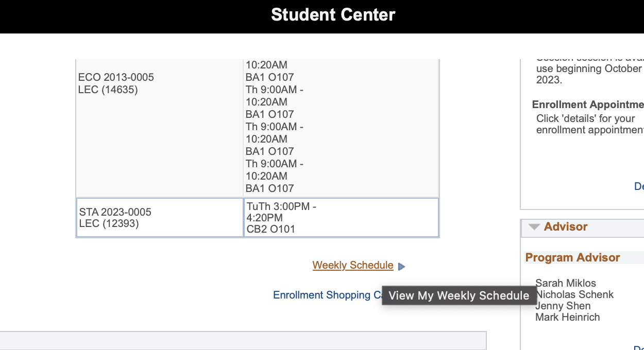Screen dimensions: 644x350
Task: Select advisor Jenny Shen
Action: (563, 306)
